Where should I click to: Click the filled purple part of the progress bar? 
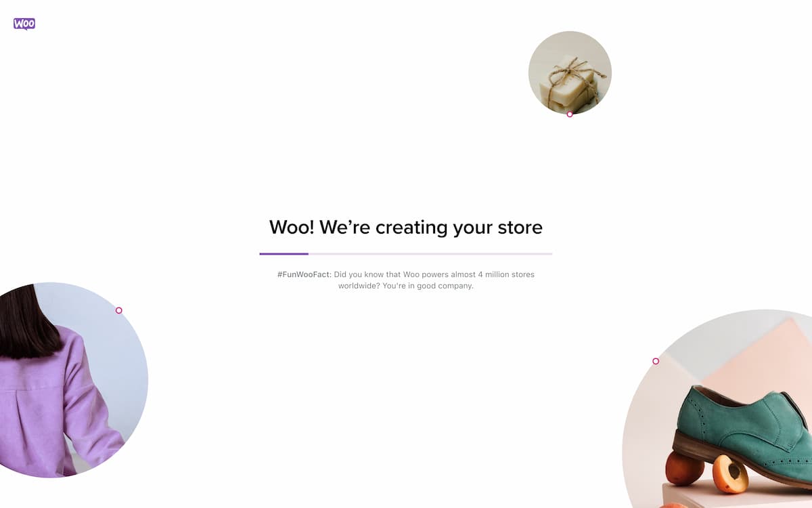(284, 254)
